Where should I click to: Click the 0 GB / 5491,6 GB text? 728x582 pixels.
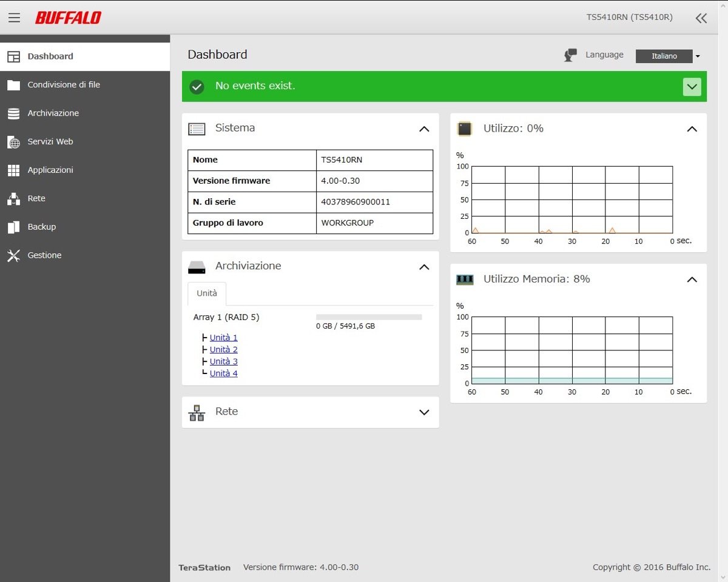345,326
